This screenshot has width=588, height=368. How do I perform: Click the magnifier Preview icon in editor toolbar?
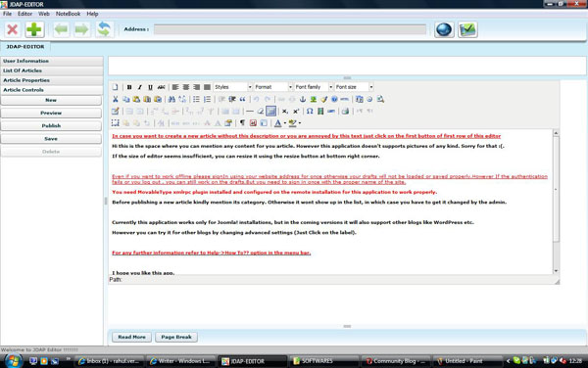pyautogui.click(x=380, y=99)
